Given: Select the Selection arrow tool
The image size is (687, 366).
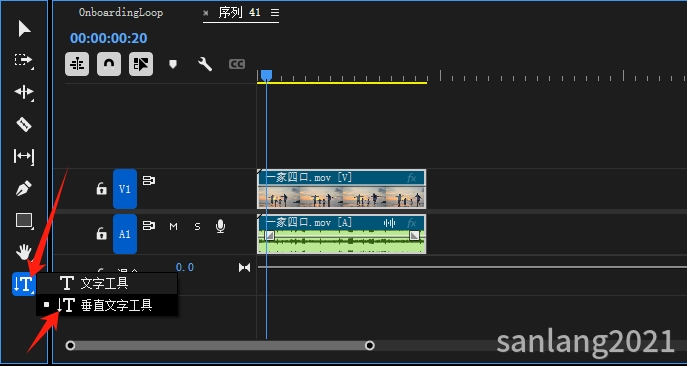Looking at the screenshot, I should pos(24,29).
